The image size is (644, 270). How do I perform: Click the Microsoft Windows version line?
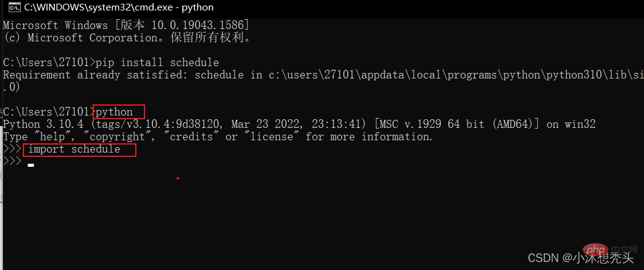pos(126,25)
